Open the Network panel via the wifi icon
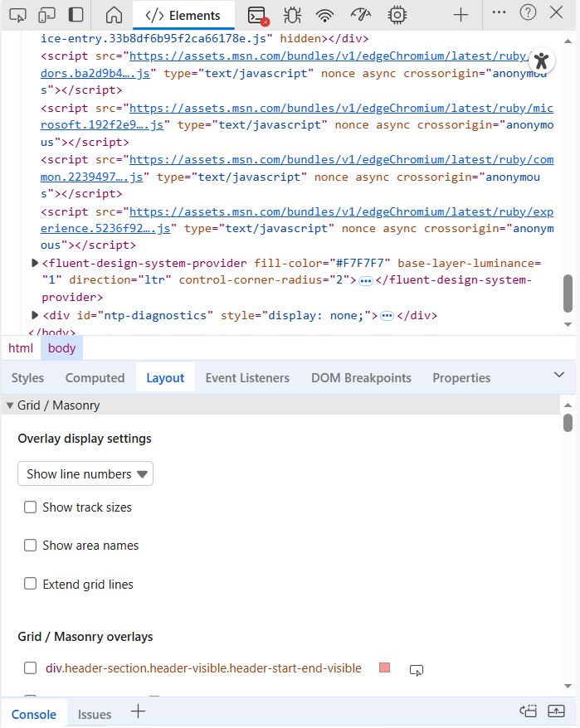This screenshot has width=580, height=728. 324,15
